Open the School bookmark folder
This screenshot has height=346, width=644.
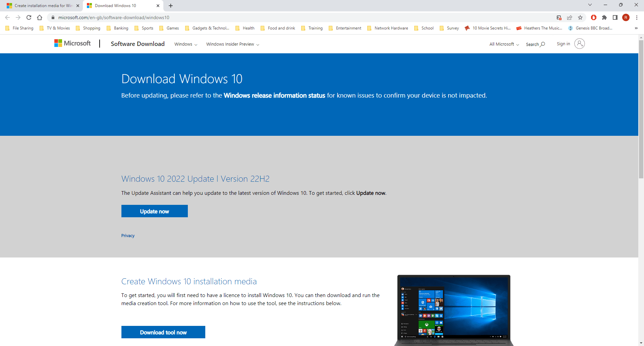pos(424,28)
